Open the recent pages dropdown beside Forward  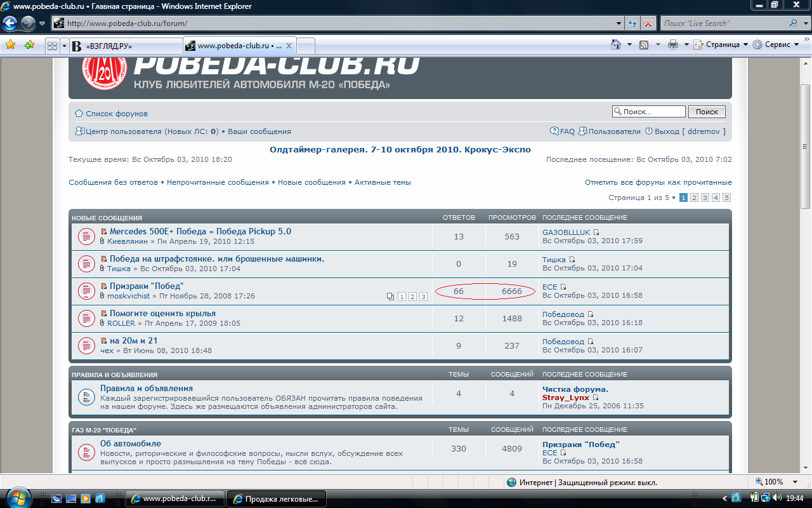point(42,23)
